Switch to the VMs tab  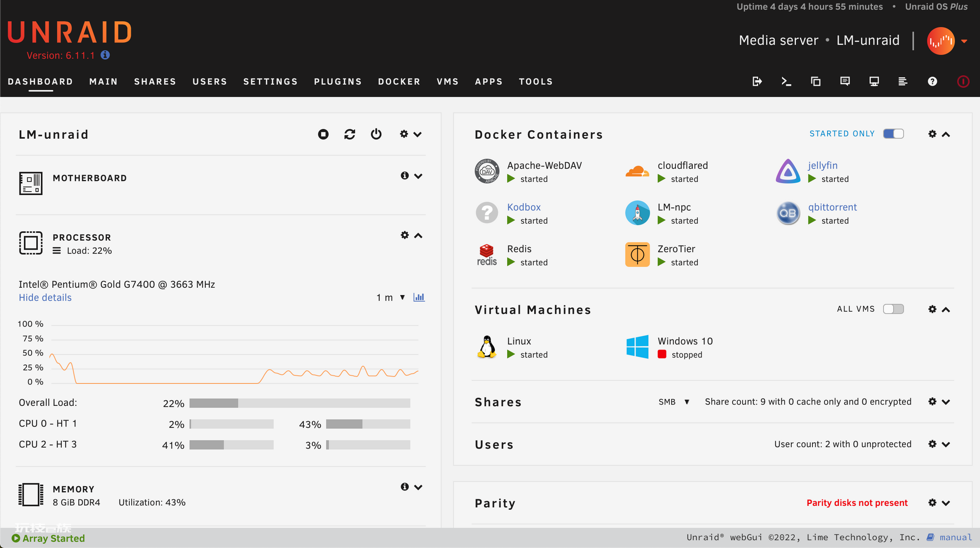pyautogui.click(x=447, y=81)
